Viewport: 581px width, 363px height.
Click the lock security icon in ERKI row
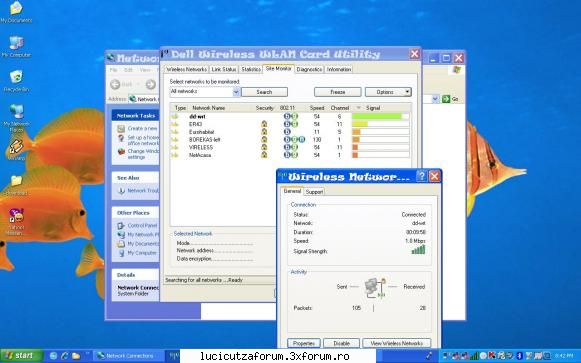[x=264, y=124]
